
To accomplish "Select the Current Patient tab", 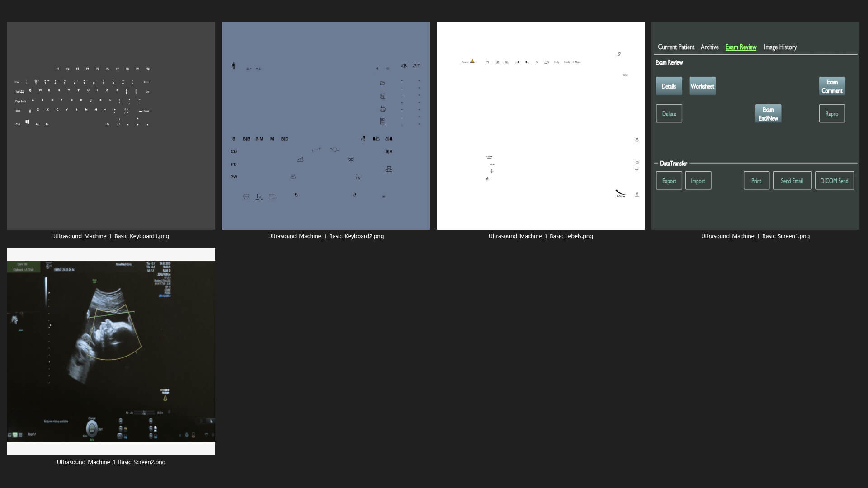I will coord(676,47).
